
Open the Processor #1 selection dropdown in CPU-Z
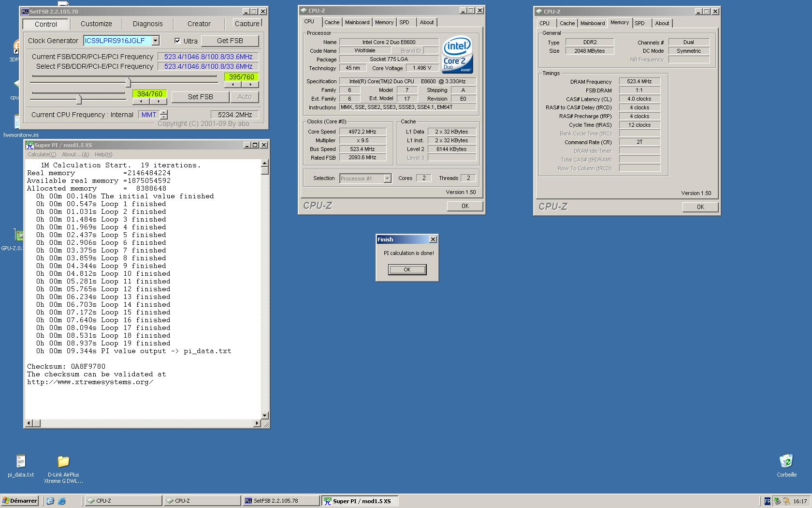[x=387, y=179]
